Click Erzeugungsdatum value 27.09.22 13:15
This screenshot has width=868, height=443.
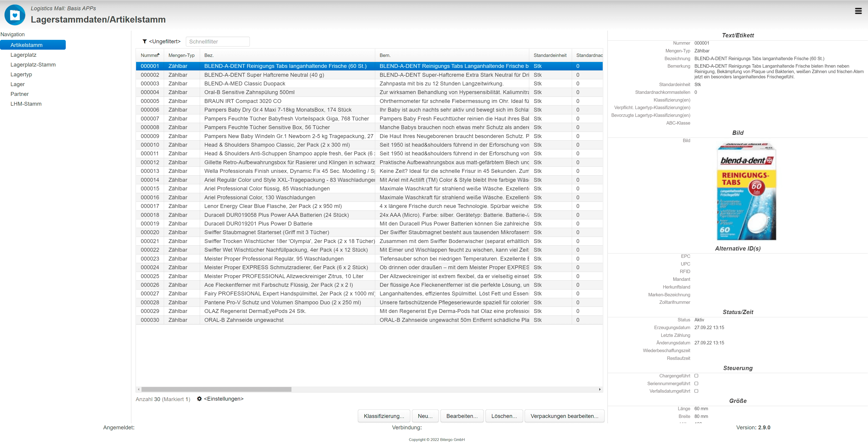click(709, 328)
